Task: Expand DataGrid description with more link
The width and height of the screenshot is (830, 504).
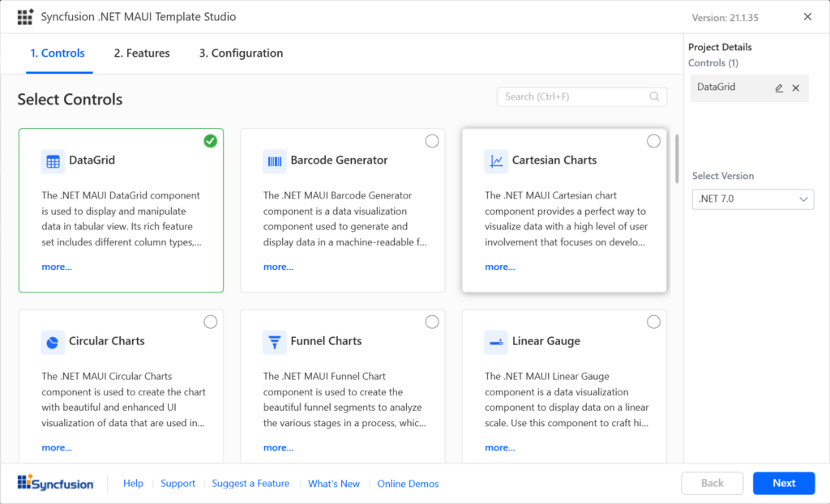Action: point(57,267)
